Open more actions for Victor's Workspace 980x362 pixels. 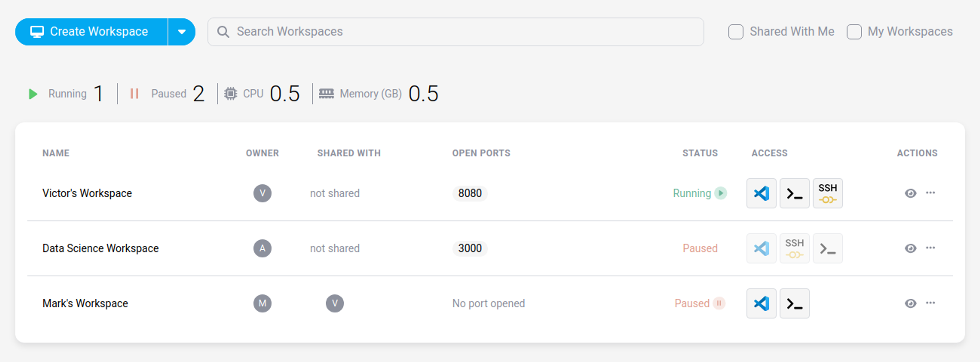(x=931, y=193)
